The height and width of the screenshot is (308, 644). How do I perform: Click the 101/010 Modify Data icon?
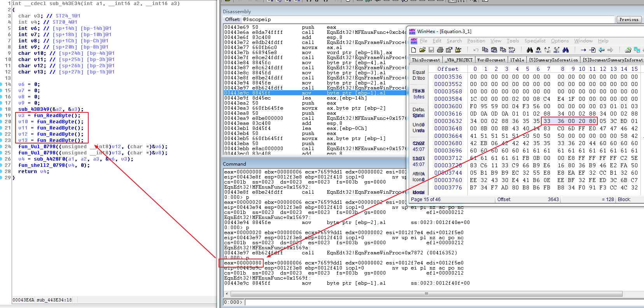[512, 50]
